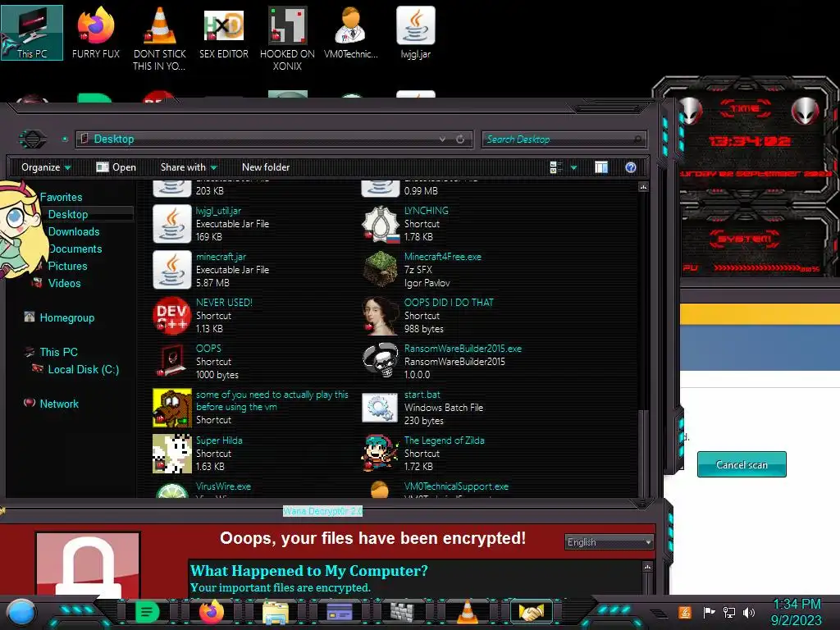Open the This PC desktop icon

(x=32, y=32)
